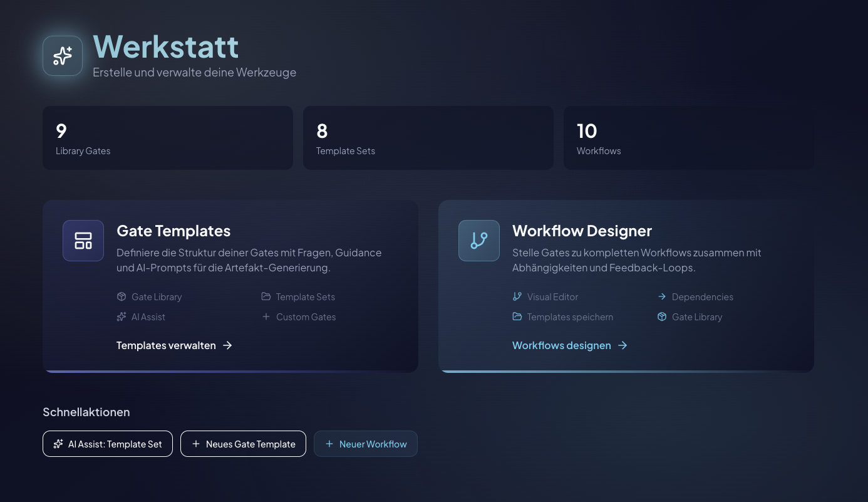Open Templates verwalten link
This screenshot has width=868, height=502.
(175, 345)
